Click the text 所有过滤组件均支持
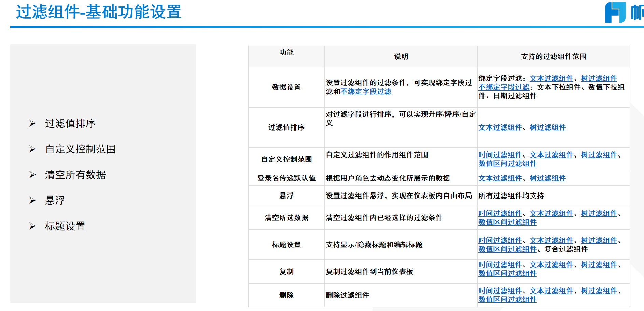 pyautogui.click(x=511, y=195)
